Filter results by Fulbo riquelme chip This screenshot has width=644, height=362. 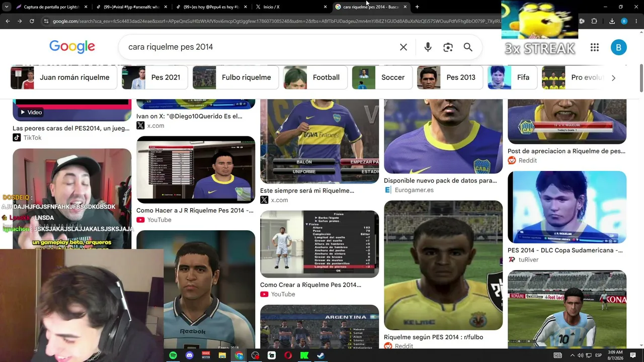pyautogui.click(x=235, y=77)
